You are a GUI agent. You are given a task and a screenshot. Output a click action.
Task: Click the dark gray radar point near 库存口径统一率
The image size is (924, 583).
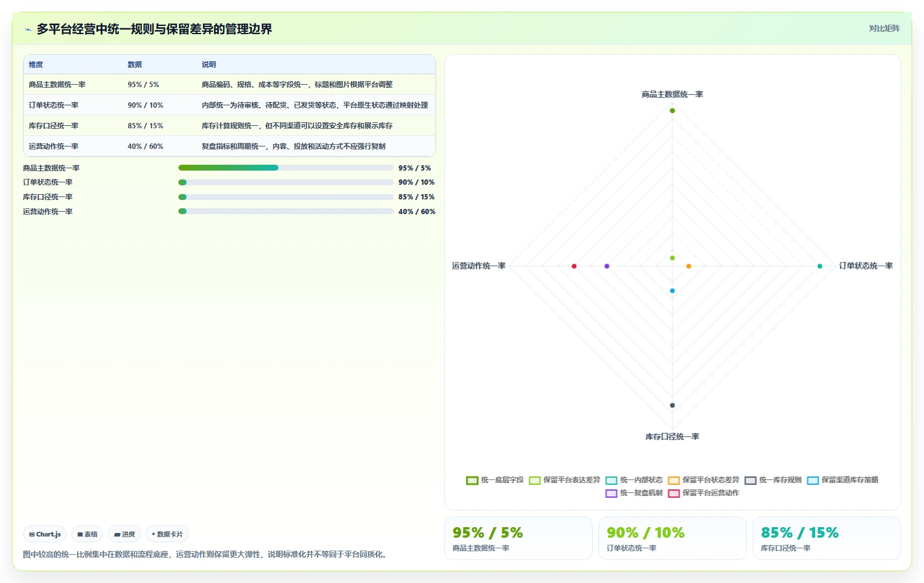(672, 405)
